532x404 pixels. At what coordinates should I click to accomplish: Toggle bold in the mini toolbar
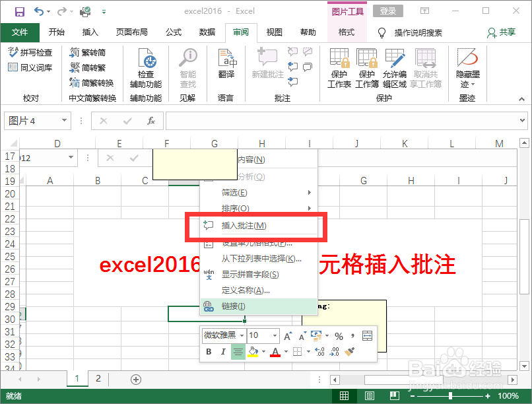pos(209,352)
